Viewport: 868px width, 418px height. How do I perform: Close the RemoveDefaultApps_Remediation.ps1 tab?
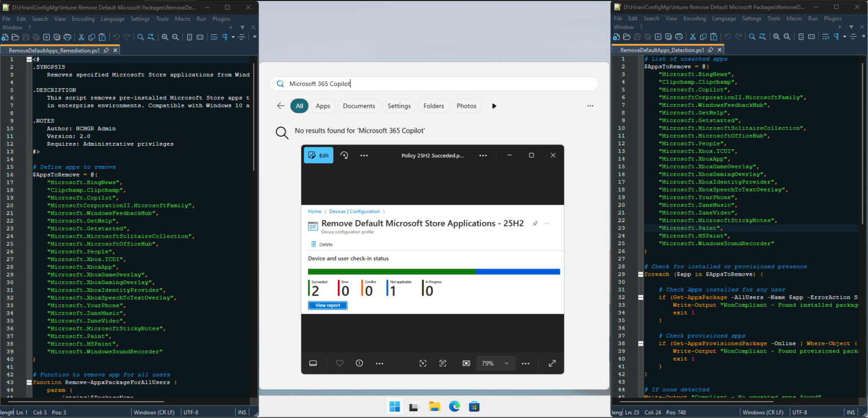point(115,50)
